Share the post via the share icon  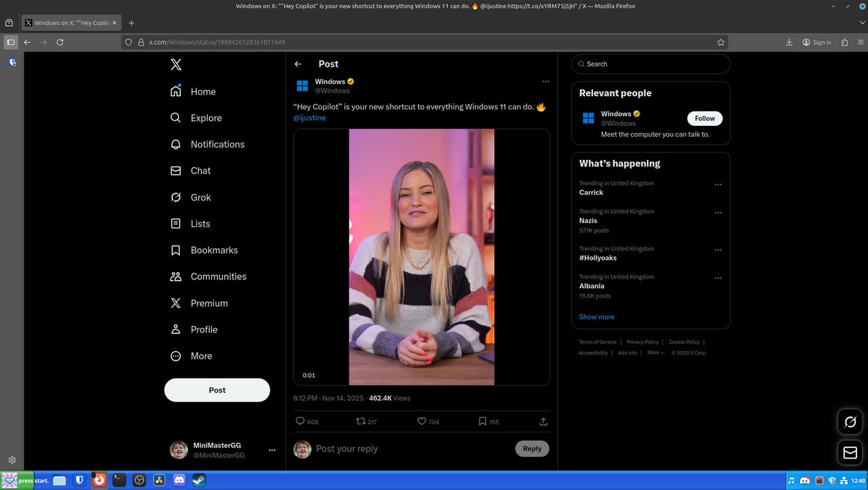coord(543,421)
